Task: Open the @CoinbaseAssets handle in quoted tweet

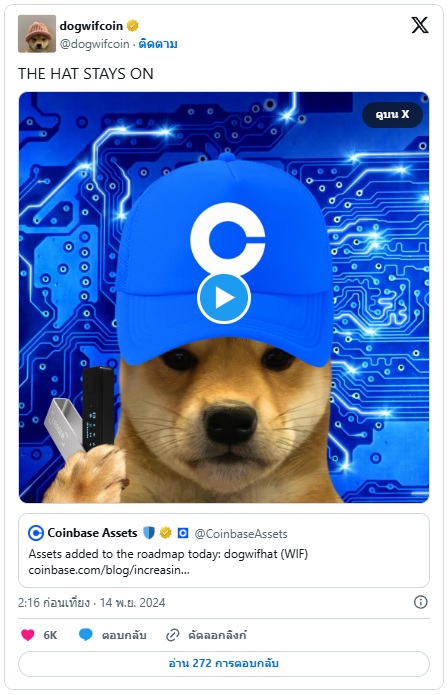Action: pos(241,534)
